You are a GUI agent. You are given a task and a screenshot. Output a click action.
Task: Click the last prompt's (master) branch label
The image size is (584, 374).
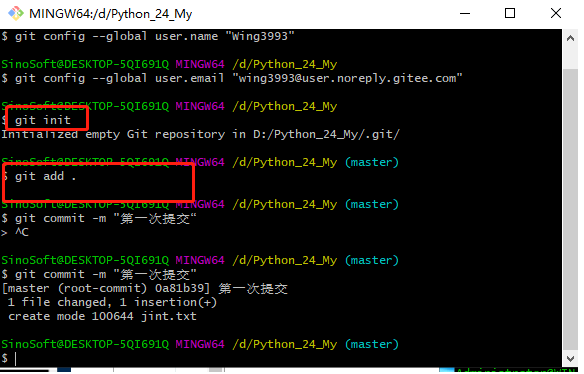coord(372,344)
